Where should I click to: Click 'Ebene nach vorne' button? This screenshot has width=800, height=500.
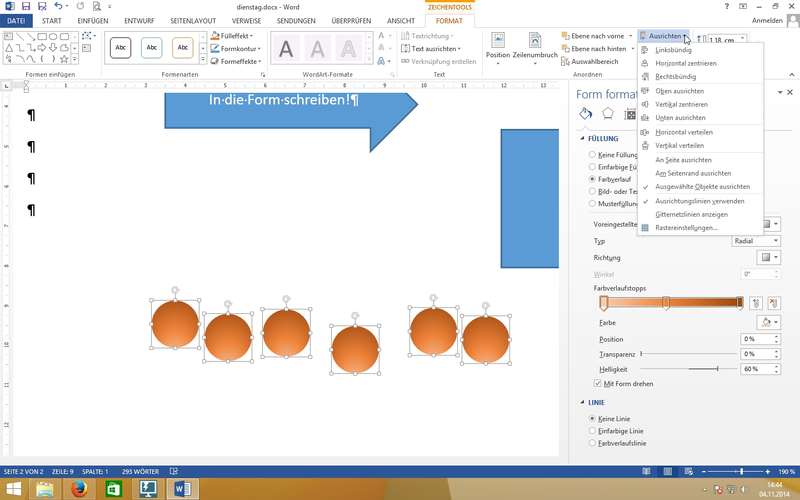pos(597,36)
